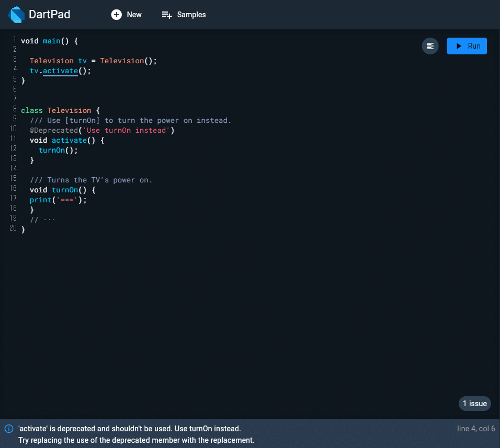Click line number 8 in gutter
Viewport: 500px width, 448px height.
(x=15, y=109)
